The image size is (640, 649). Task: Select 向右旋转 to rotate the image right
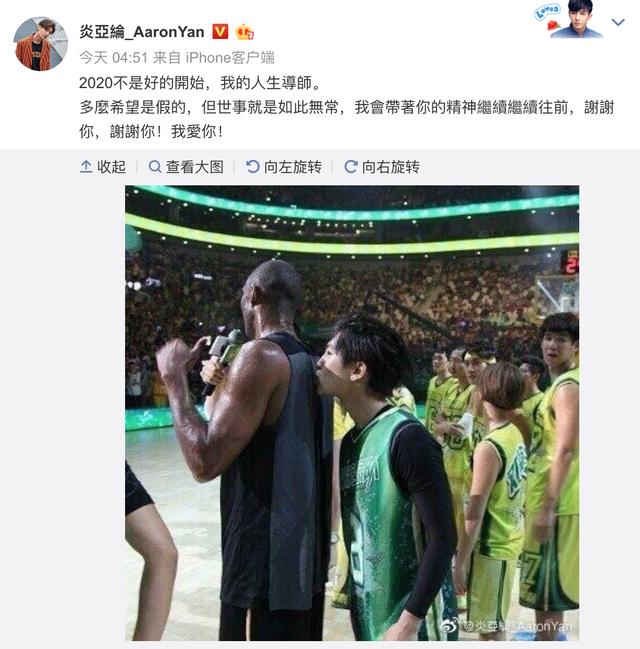tap(391, 167)
